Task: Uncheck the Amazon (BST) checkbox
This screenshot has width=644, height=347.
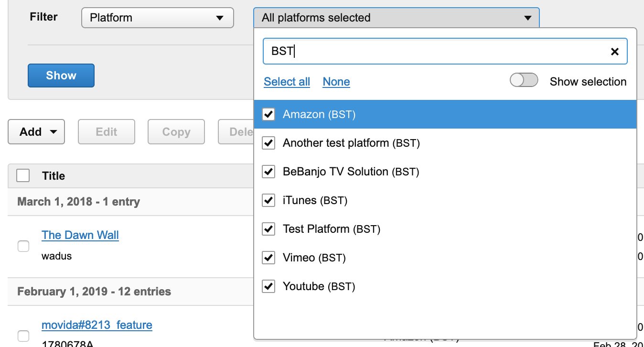Action: [x=269, y=114]
